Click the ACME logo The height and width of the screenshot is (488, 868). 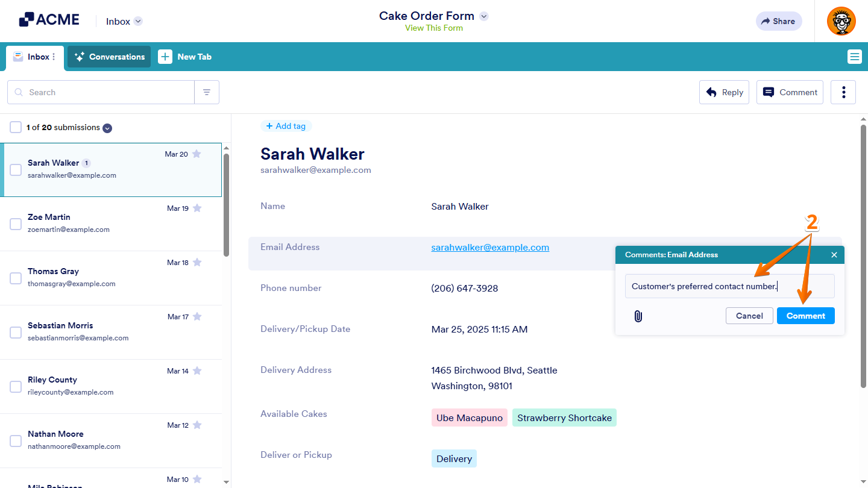click(49, 19)
